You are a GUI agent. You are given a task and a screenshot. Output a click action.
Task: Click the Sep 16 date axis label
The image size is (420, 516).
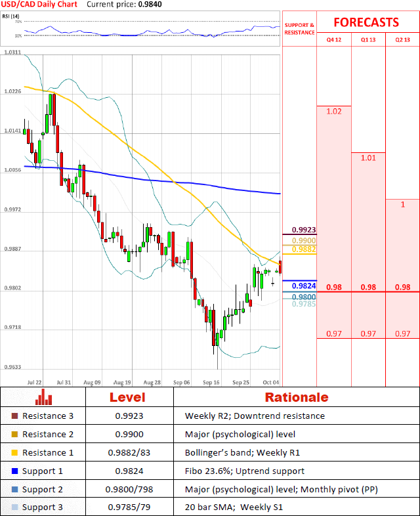(x=211, y=381)
